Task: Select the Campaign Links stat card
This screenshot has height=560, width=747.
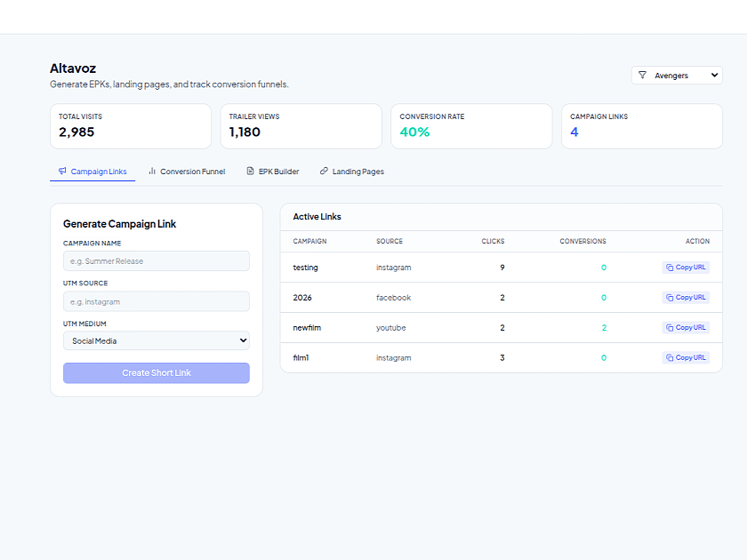Action: click(641, 126)
